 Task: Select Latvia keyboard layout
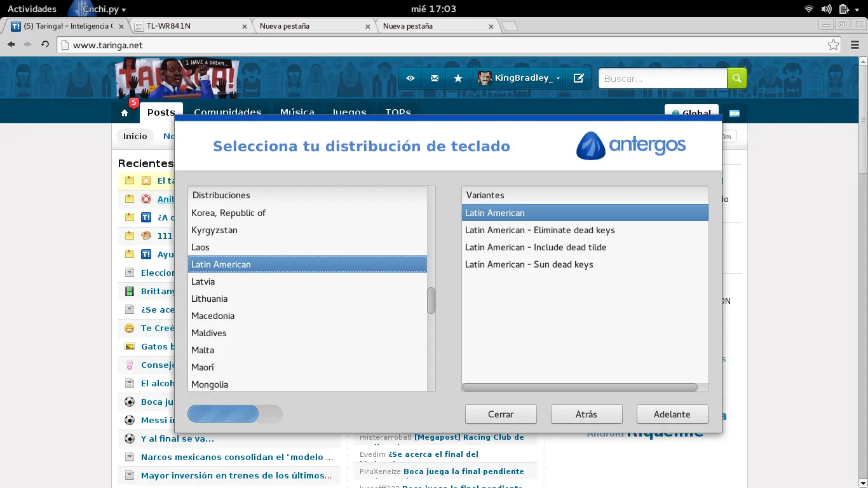[308, 281]
